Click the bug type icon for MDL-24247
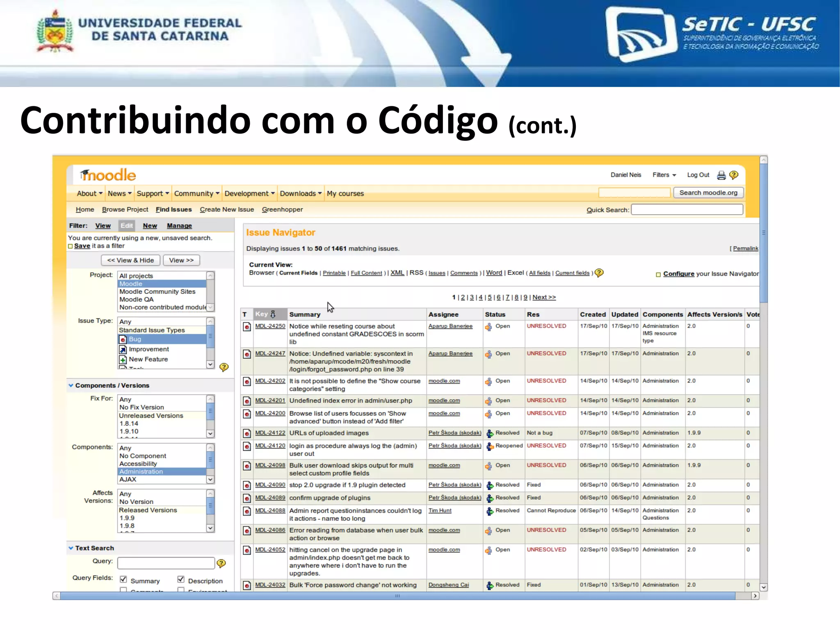This screenshot has height=630, width=840. (247, 354)
